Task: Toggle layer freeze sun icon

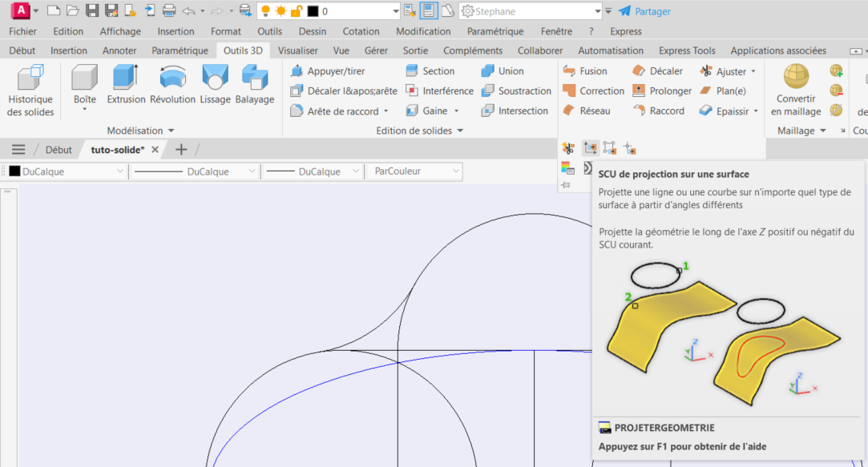Action: click(x=281, y=11)
